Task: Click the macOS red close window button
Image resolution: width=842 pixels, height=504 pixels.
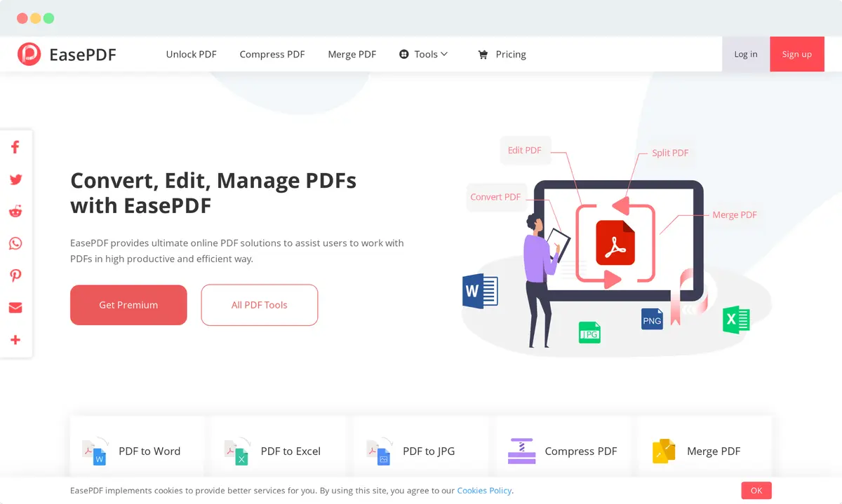Action: (x=22, y=18)
